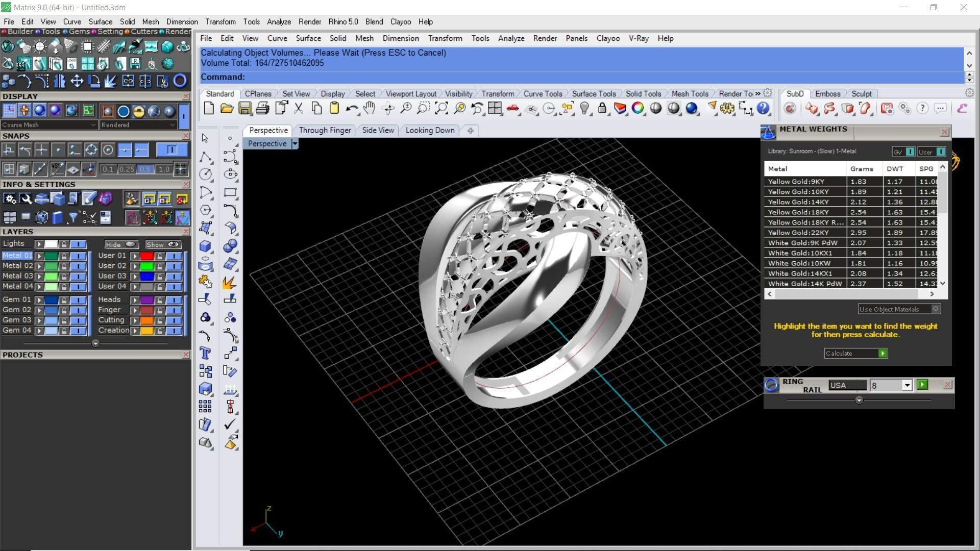The image size is (980, 551).
Task: Click the Print icon in Standard toolbar
Action: [262, 108]
